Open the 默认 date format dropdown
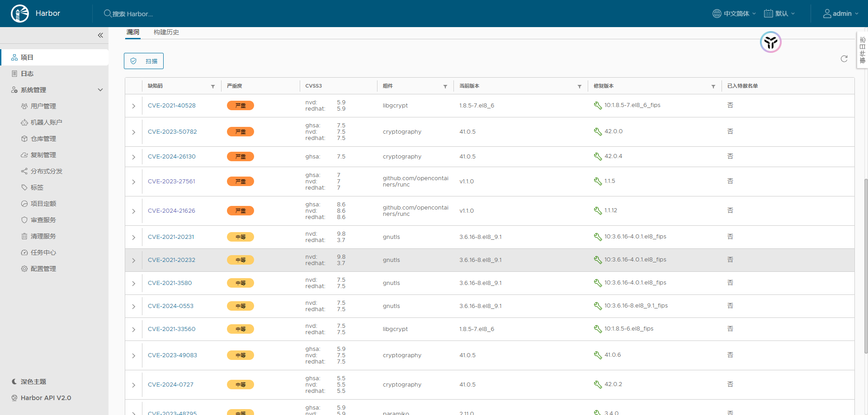Viewport: 868px width, 415px height. (779, 14)
